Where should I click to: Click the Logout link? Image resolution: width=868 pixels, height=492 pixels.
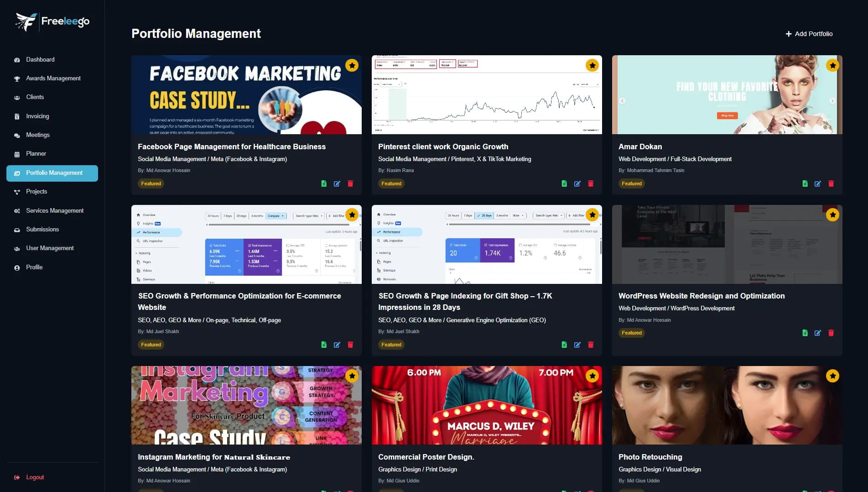point(29,477)
